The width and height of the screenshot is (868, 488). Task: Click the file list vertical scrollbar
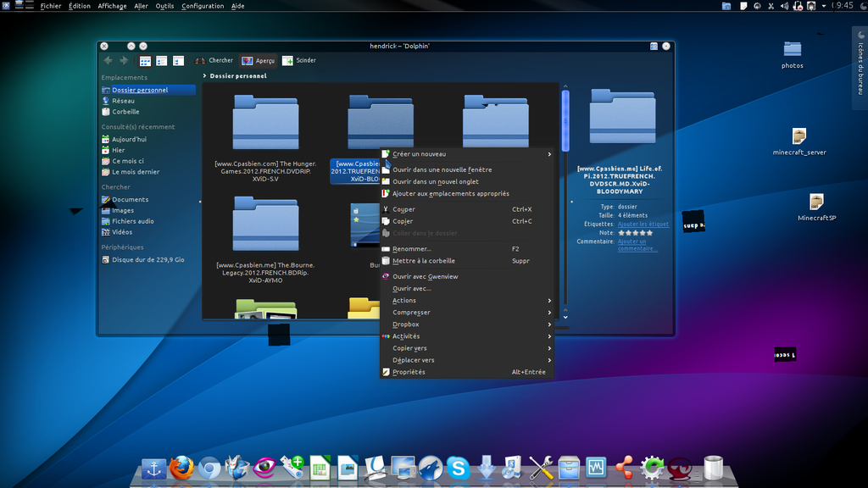point(564,119)
